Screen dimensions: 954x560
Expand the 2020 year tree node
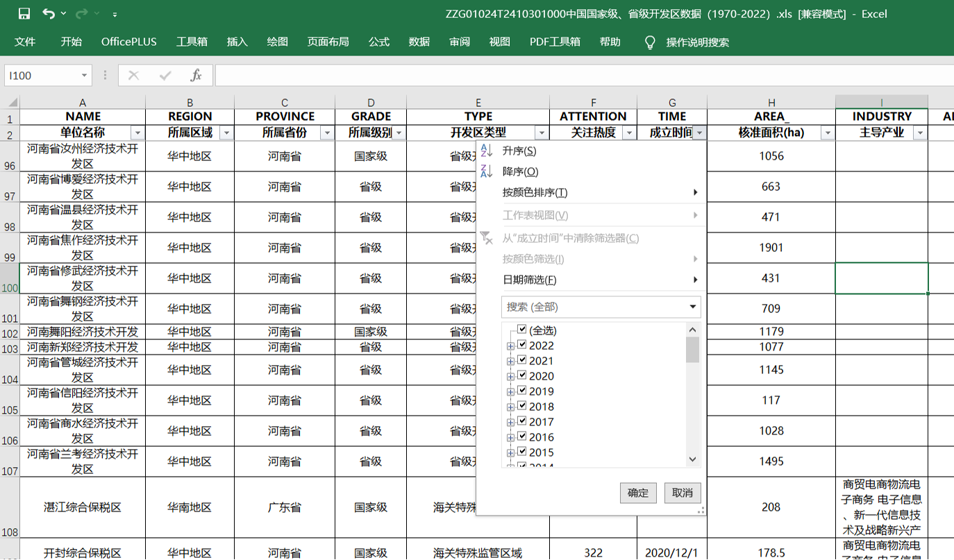510,376
